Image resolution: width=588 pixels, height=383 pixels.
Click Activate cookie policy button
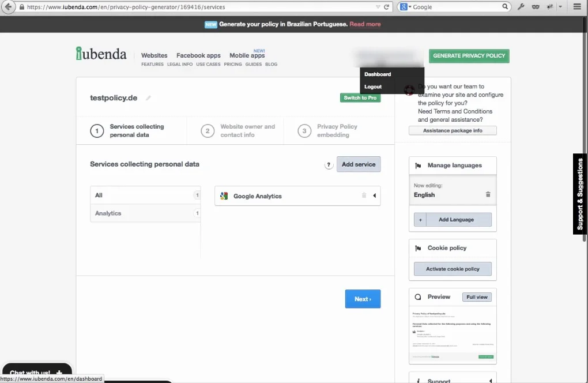click(x=453, y=269)
